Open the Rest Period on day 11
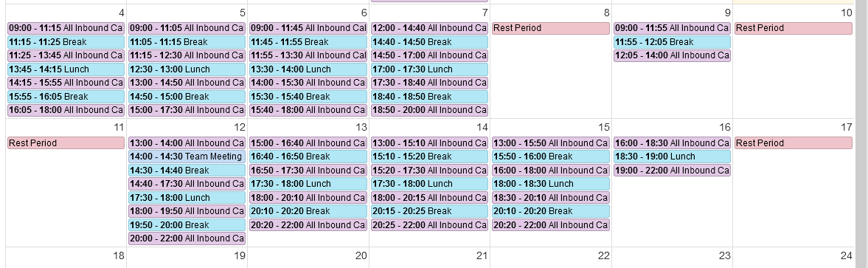868x268 pixels. point(66,143)
